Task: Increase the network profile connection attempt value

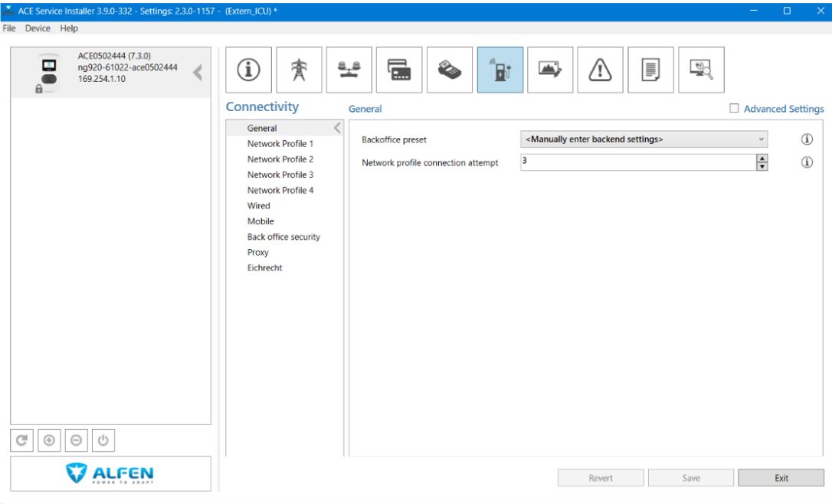Action: click(762, 159)
